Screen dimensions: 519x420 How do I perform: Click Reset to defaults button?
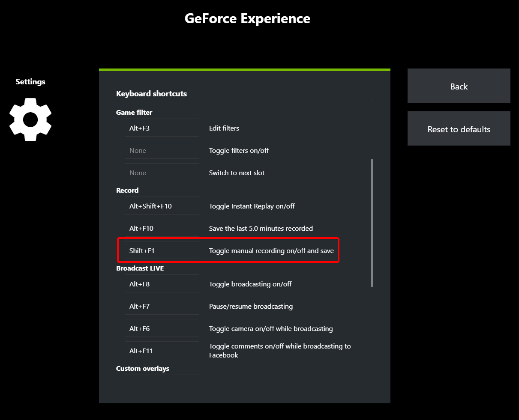pyautogui.click(x=459, y=128)
